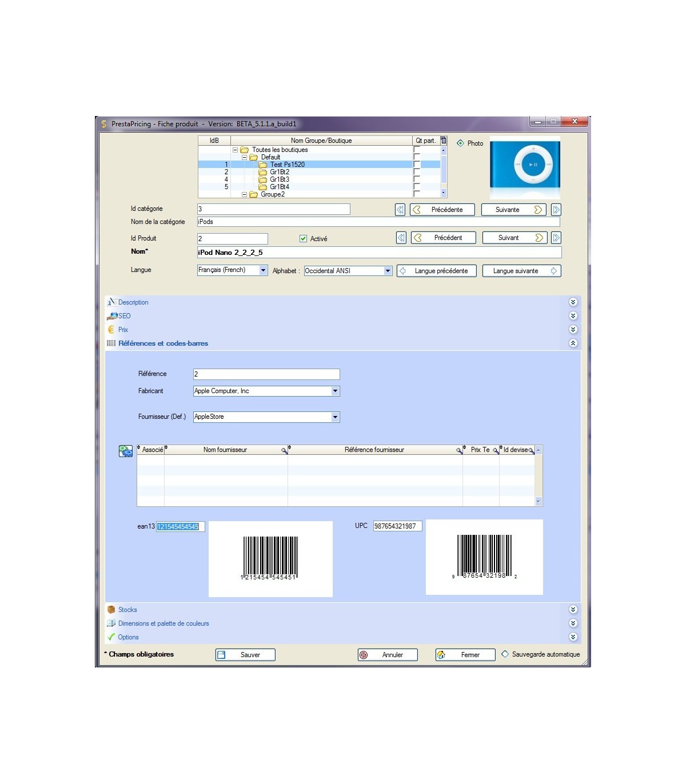
Task: Click the first category double-arrow icon
Action: 400,210
